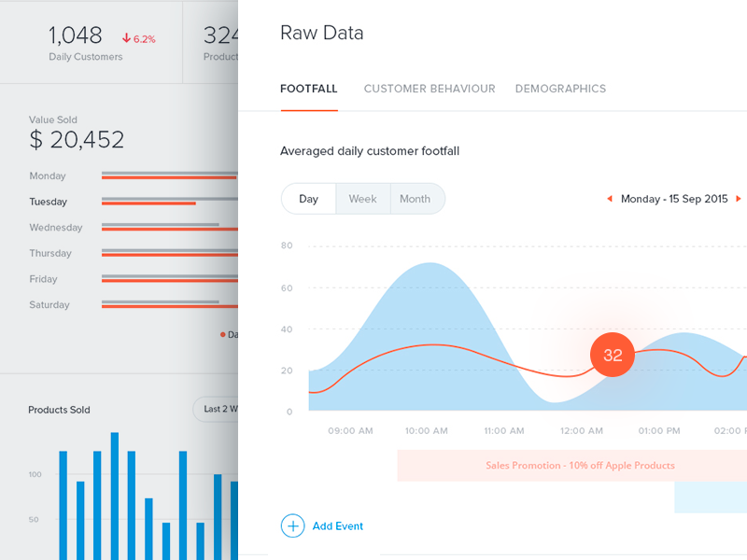747x560 pixels.
Task: Switch to Month view
Action: click(416, 199)
